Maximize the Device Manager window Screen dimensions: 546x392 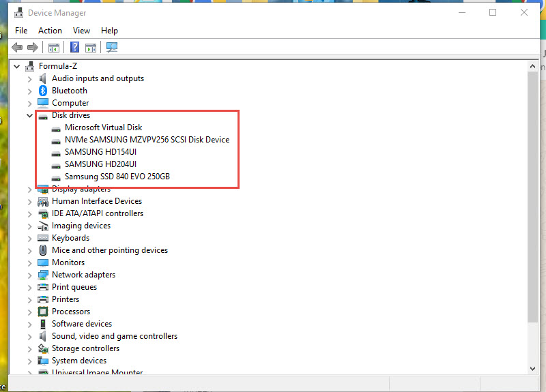[x=493, y=12]
